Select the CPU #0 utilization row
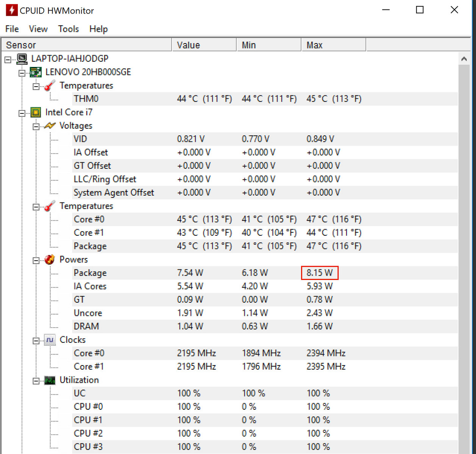 [265, 407]
